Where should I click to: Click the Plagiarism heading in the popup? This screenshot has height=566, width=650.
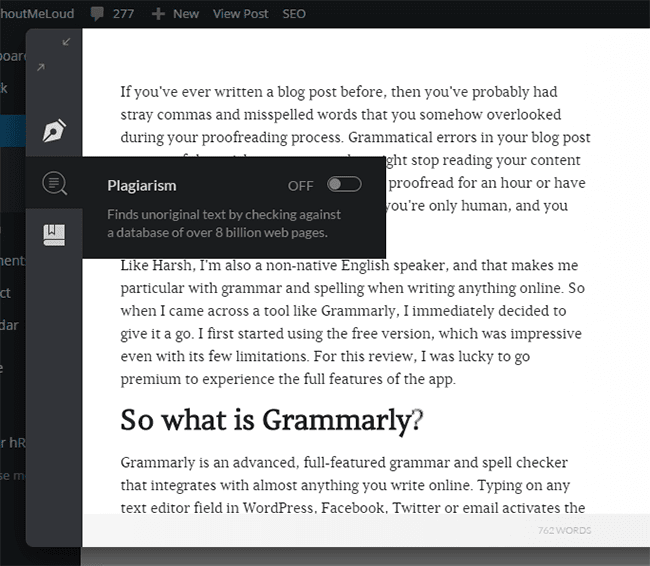[141, 185]
